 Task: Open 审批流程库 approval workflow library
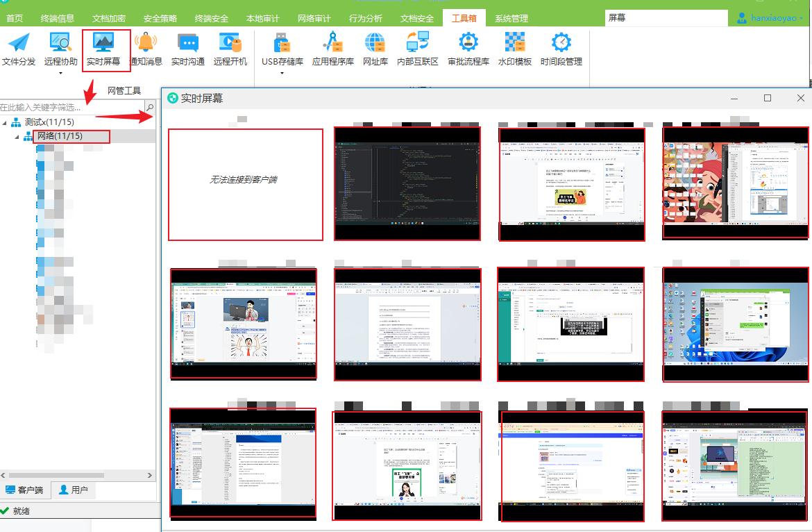468,49
